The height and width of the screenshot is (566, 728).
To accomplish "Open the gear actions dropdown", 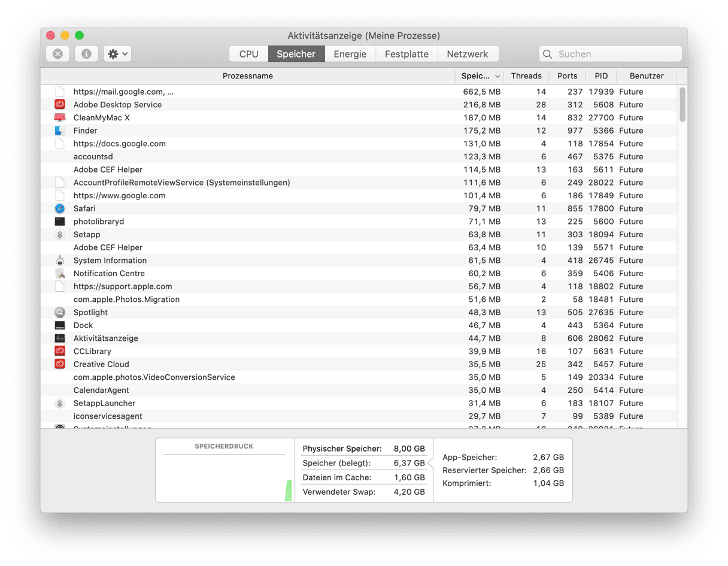I will pyautogui.click(x=117, y=54).
